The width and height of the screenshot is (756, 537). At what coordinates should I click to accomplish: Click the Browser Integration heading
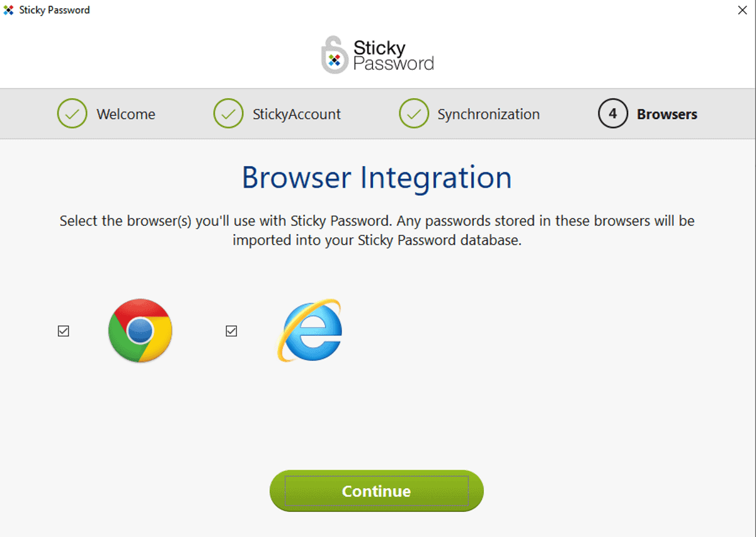pyautogui.click(x=377, y=178)
